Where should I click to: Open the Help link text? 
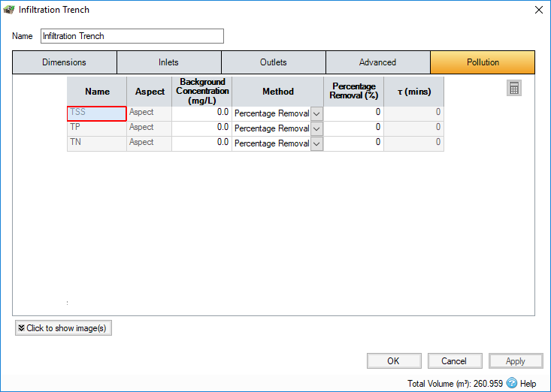click(528, 384)
